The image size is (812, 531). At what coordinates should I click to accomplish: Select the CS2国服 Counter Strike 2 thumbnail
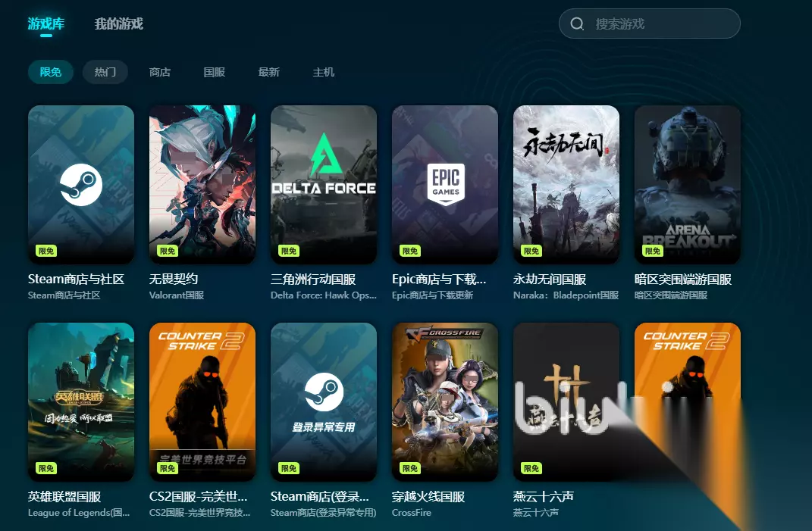(202, 401)
